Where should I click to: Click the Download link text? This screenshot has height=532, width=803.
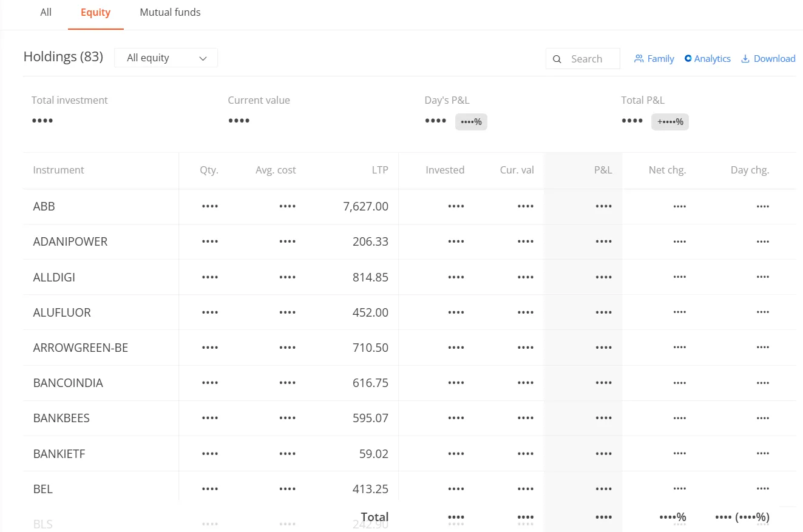click(774, 59)
